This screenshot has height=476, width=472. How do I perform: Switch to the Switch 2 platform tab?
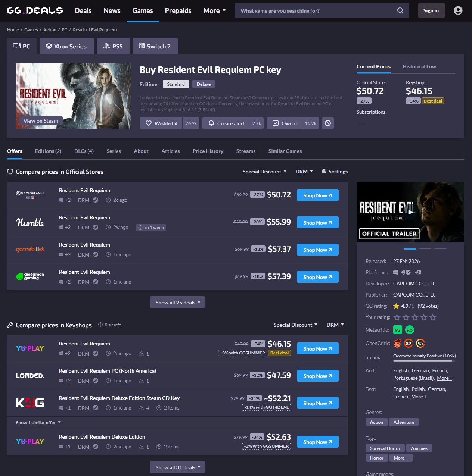pos(155,46)
